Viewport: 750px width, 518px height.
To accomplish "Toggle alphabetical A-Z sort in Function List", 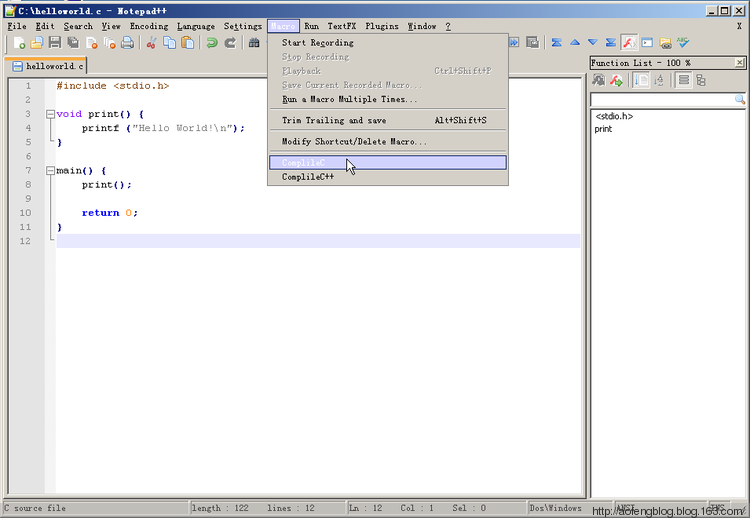I will (659, 80).
